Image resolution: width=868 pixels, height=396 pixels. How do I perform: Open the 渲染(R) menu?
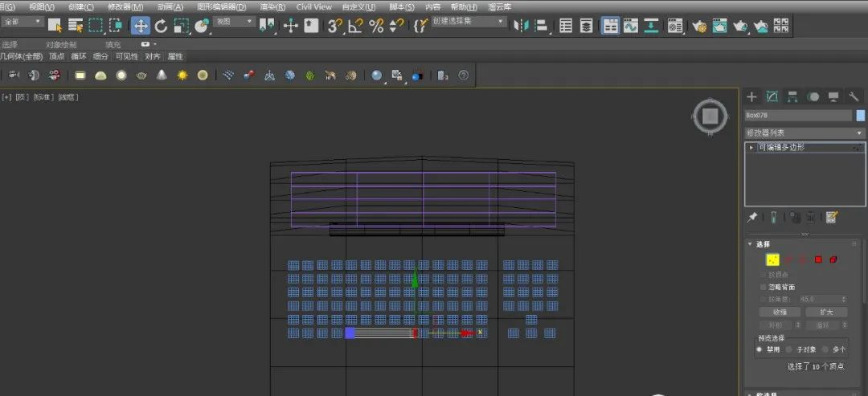[272, 7]
